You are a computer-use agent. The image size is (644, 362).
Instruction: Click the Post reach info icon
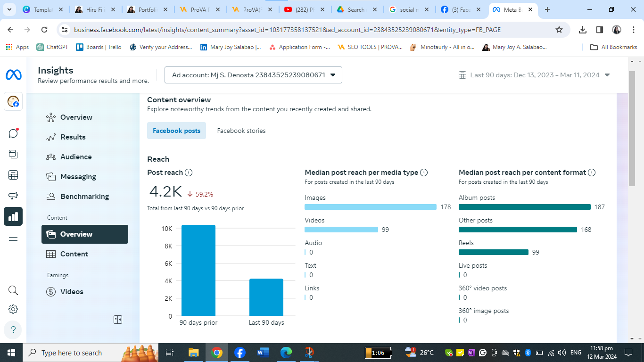tap(189, 173)
